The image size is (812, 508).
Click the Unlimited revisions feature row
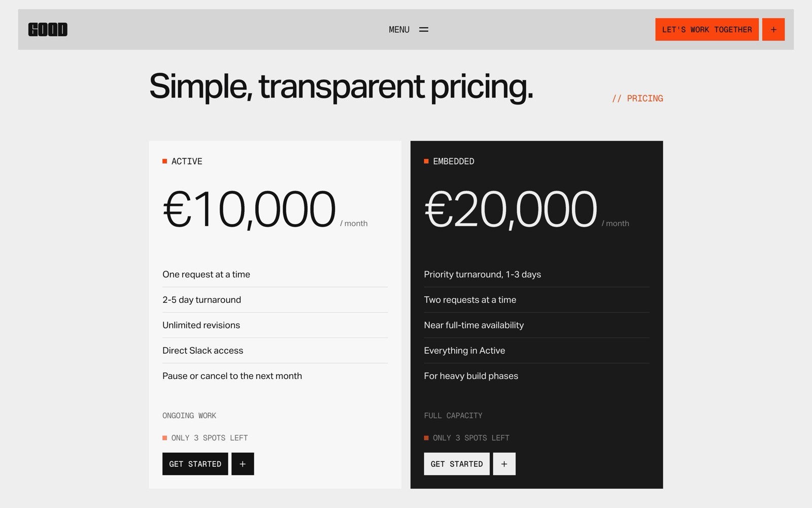(x=201, y=325)
